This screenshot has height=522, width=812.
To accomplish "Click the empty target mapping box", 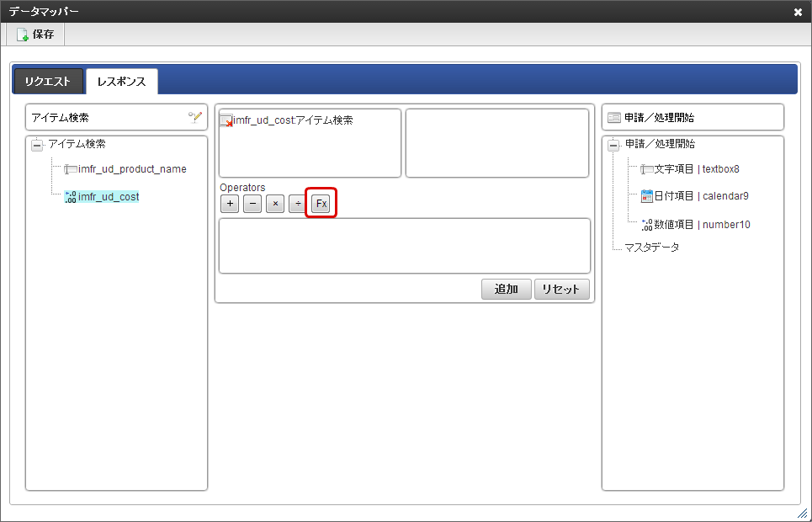I will [497, 143].
